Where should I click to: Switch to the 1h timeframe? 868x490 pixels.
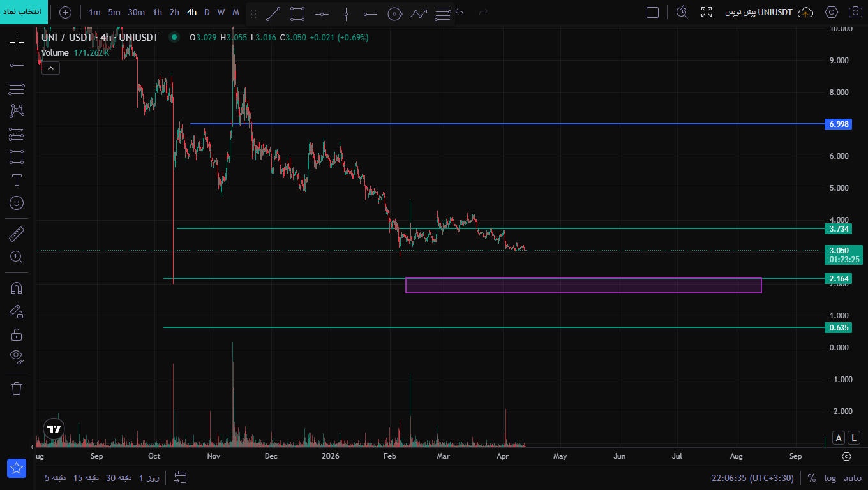coord(157,12)
